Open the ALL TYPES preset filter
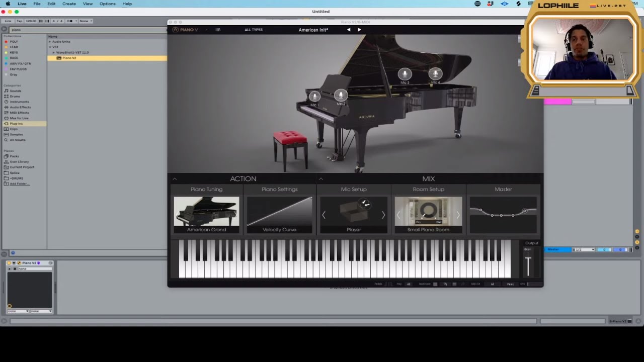This screenshot has height=362, width=644. point(254,30)
